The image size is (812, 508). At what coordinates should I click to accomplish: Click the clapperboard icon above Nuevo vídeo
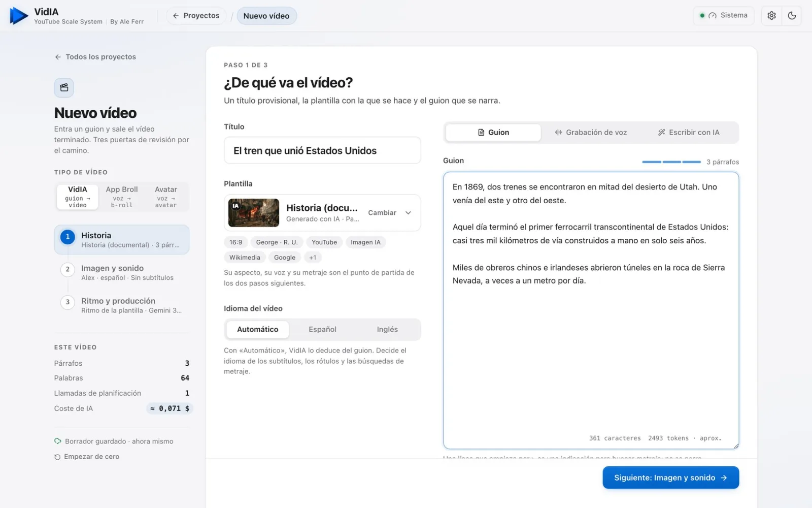pyautogui.click(x=64, y=87)
